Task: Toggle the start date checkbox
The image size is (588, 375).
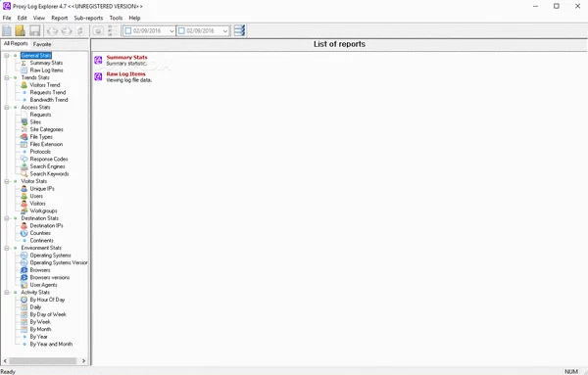Action: (x=128, y=30)
